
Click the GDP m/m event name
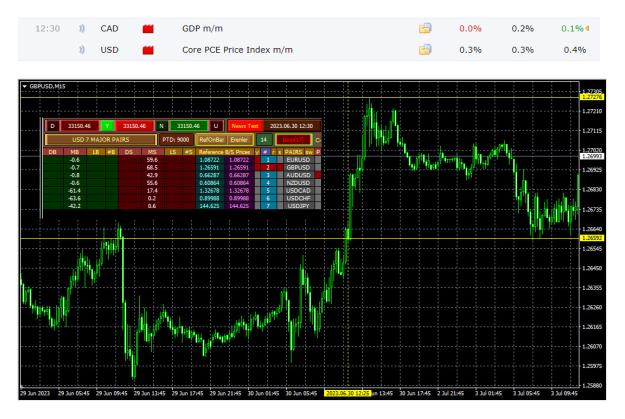(202, 28)
